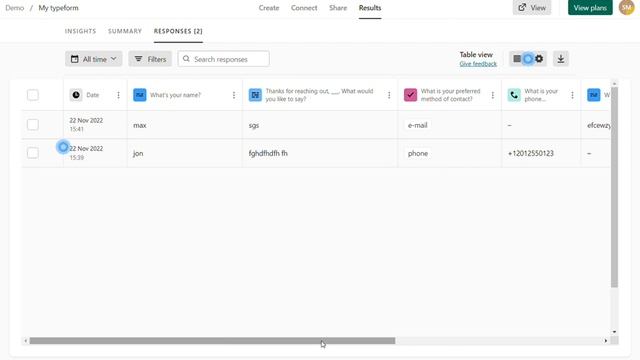
Task: Switch to the table list view icon
Action: 517,59
